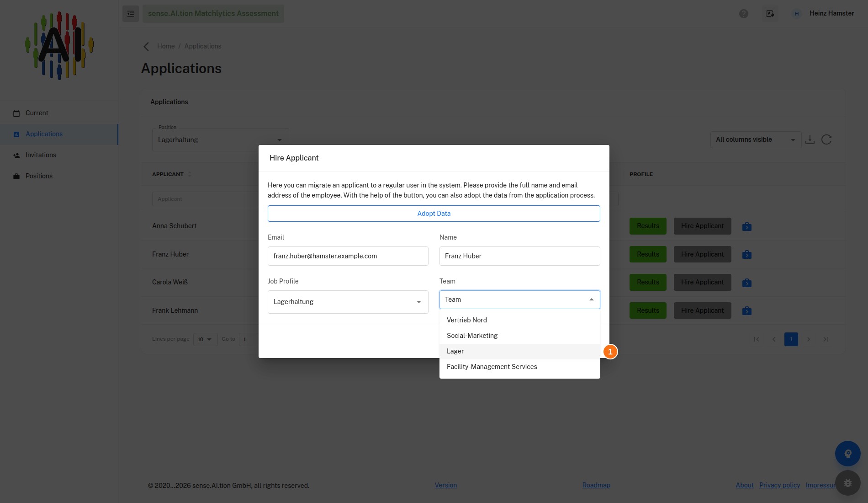
Task: Collapse the Team dropdown
Action: point(592,300)
